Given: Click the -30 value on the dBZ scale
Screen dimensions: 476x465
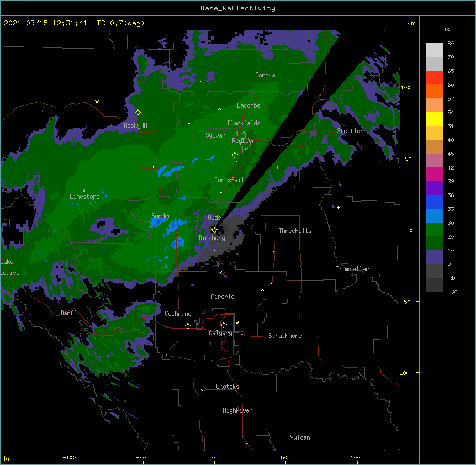Looking at the screenshot, I should 452,292.
